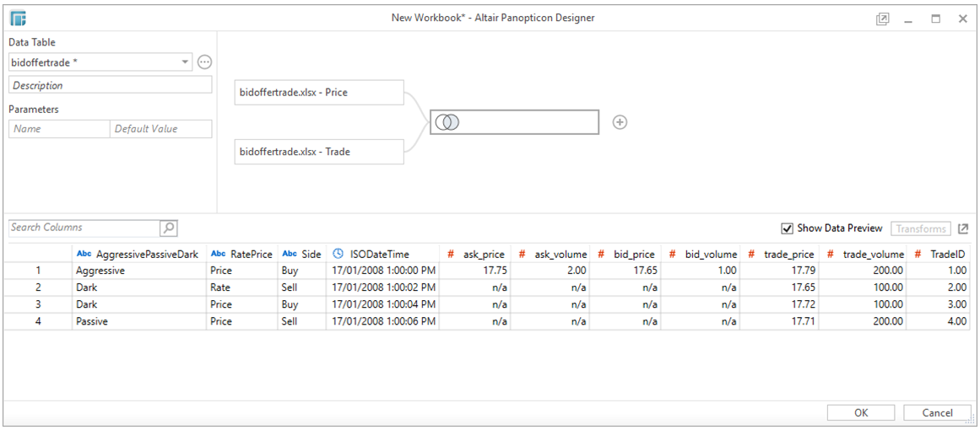Uncheck the Show Data Preview checkbox
Viewport: 980px width, 430px height.
[x=788, y=228]
